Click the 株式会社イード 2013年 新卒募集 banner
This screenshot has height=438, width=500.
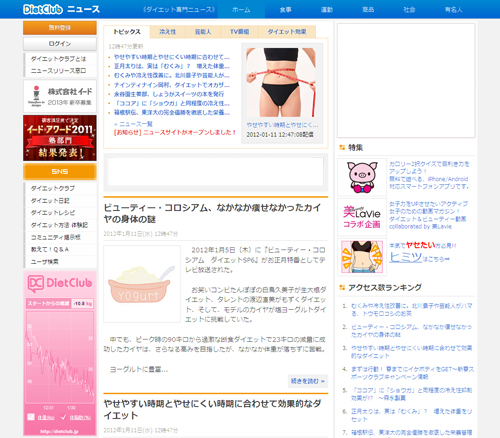point(60,96)
